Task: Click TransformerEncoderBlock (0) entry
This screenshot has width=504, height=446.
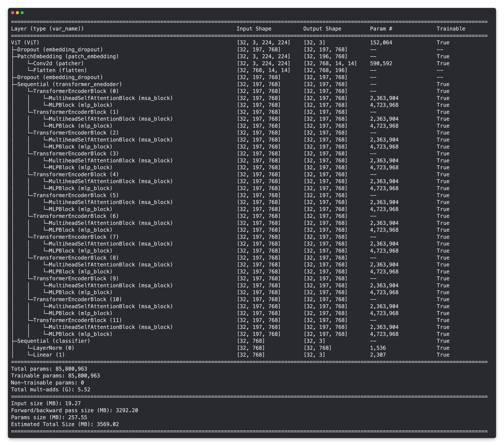Action: 76,91
